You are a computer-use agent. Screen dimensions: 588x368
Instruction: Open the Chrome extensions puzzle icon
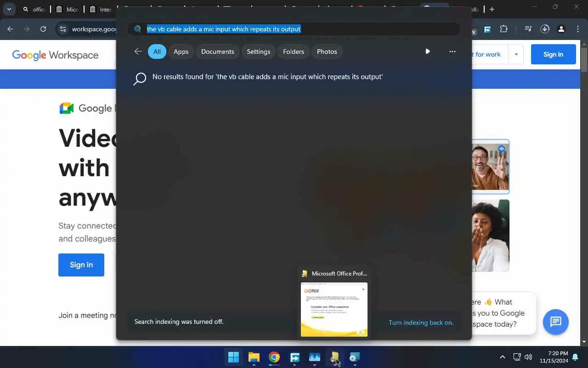504,29
